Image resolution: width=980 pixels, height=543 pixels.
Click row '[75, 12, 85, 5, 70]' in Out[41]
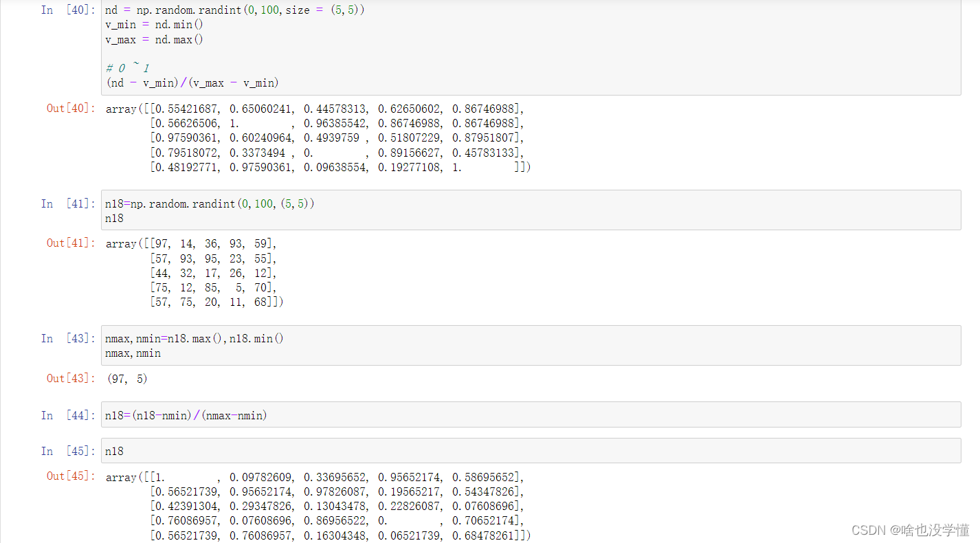point(213,287)
